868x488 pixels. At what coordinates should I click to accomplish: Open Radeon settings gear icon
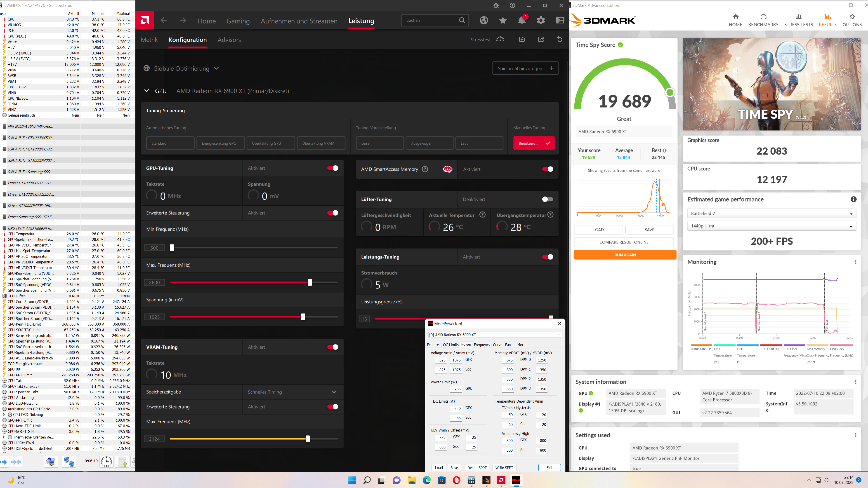pos(540,21)
